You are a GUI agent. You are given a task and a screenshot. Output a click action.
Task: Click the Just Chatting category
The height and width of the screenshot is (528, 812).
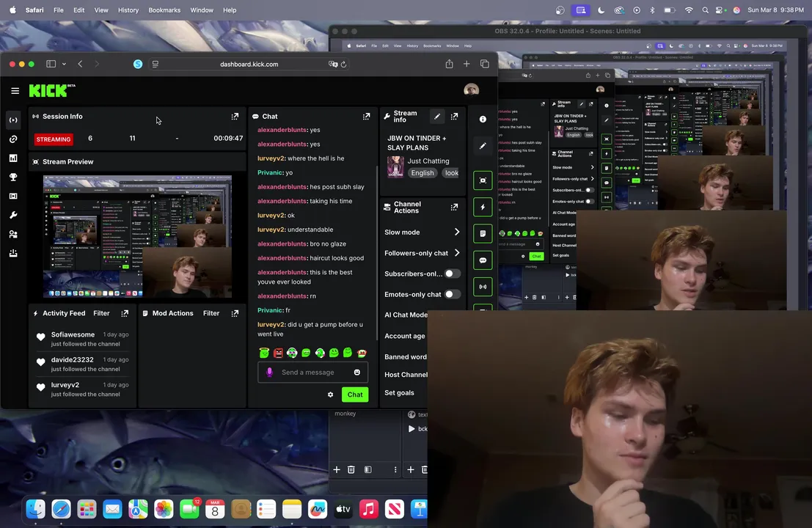coord(428,161)
